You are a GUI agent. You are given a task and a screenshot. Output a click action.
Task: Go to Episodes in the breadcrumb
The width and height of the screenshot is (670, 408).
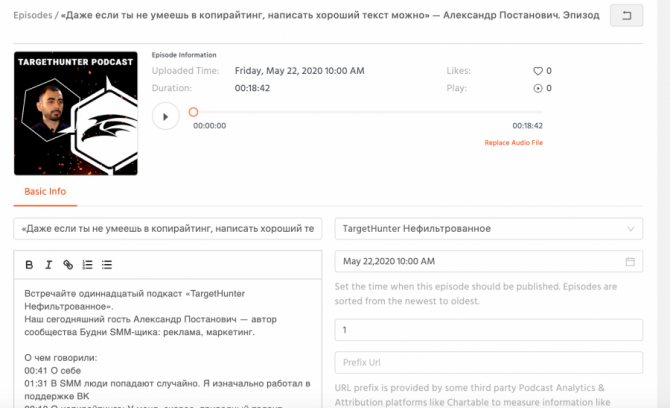(32, 15)
